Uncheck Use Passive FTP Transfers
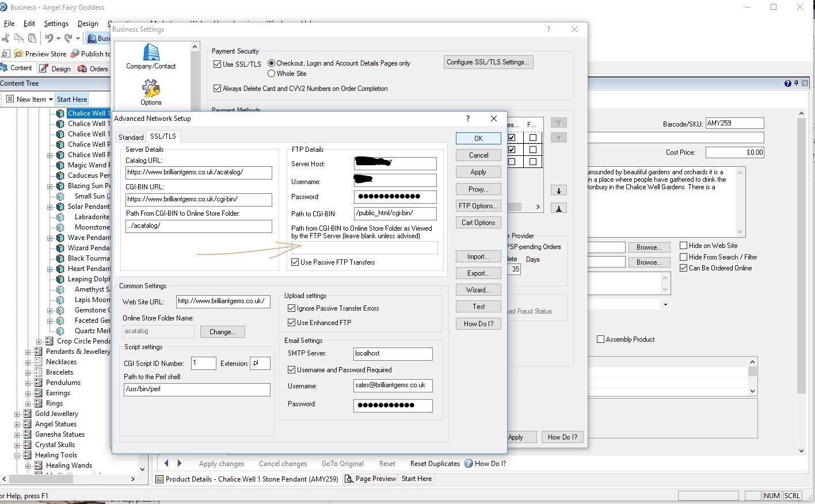Screen dimensions: 815x504 295,262
